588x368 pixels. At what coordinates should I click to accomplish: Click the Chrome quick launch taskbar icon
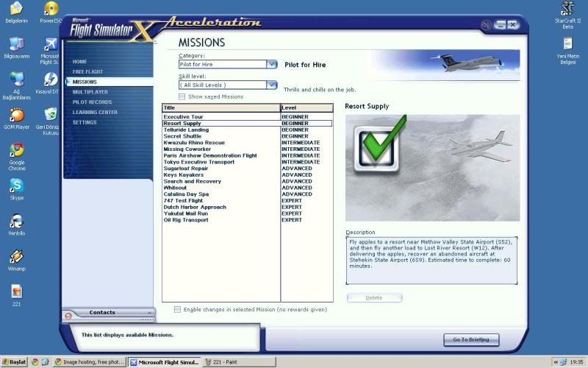click(35, 362)
